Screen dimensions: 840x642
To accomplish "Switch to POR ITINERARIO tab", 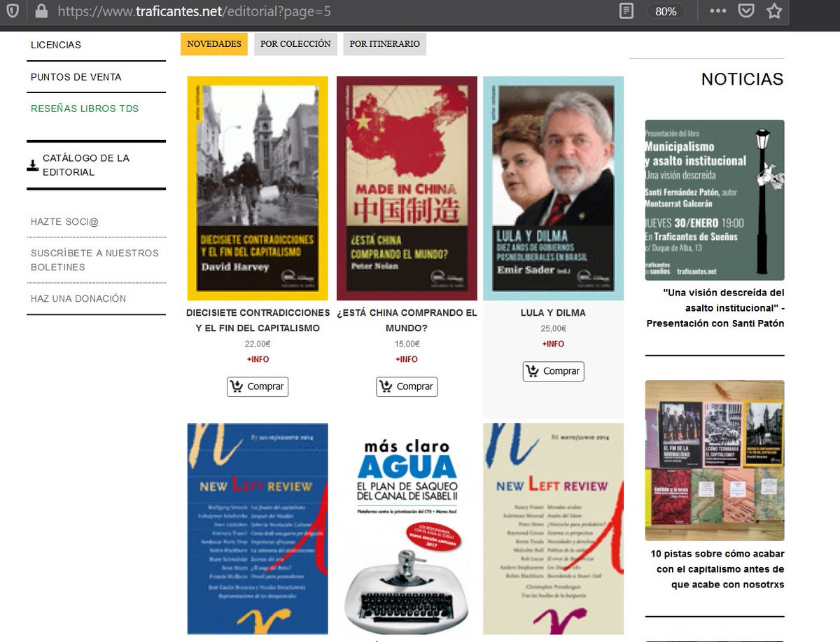I will [x=385, y=44].
